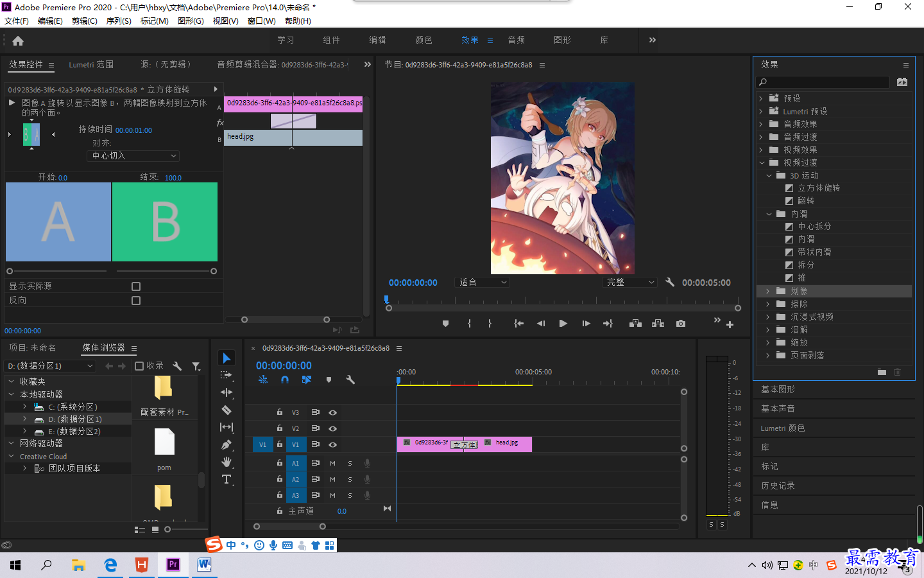The height and width of the screenshot is (578, 924).
Task: Expand the 音频效果 folder
Action: (x=761, y=124)
